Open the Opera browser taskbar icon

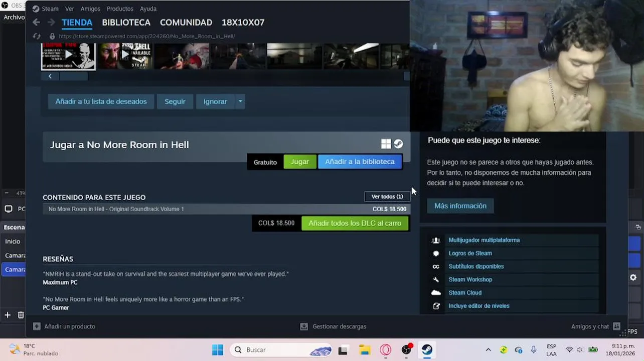click(386, 350)
